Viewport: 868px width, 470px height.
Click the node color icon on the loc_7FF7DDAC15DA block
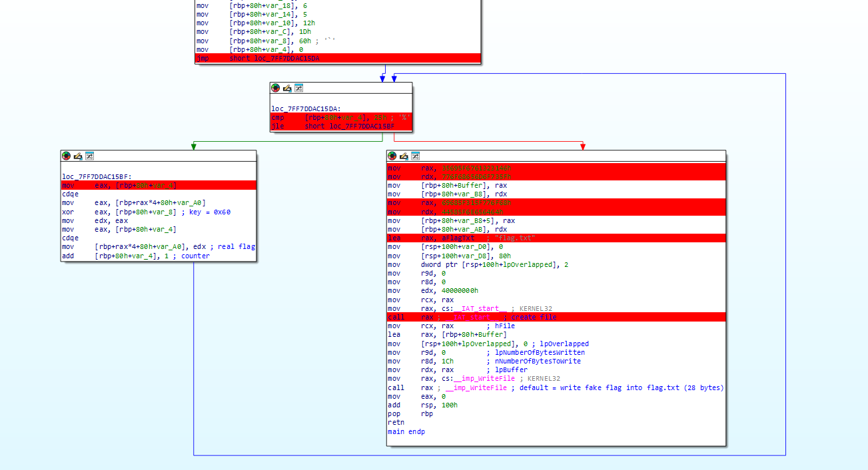point(275,88)
